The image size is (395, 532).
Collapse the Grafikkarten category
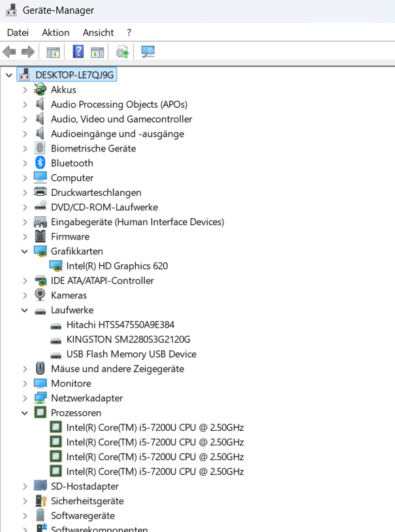(x=24, y=251)
